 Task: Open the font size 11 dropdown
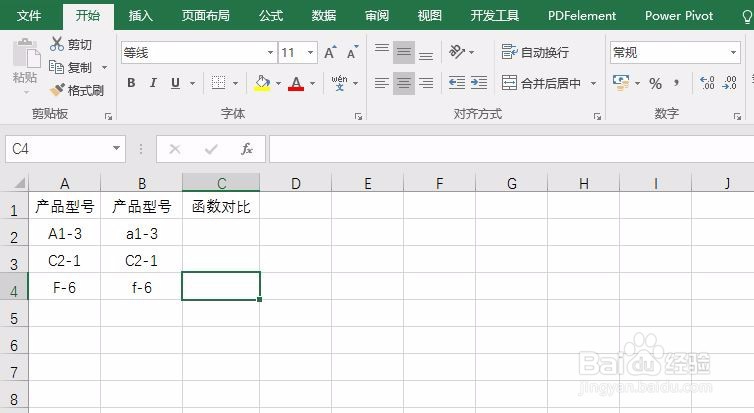coord(311,52)
